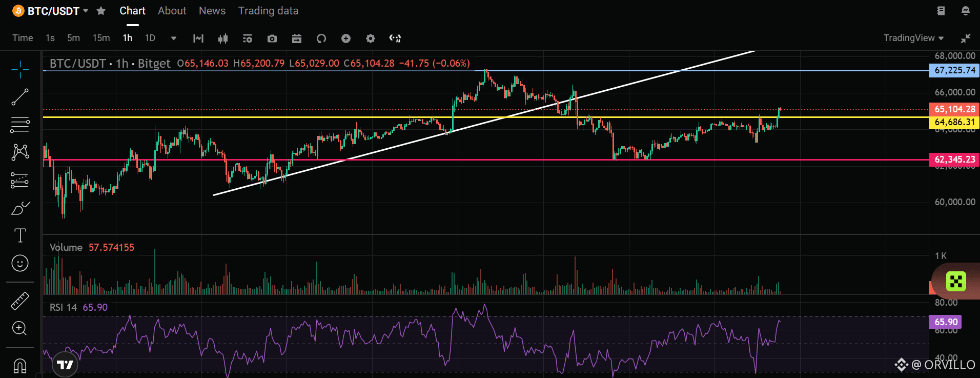Select the trend line drawing tool

20,97
